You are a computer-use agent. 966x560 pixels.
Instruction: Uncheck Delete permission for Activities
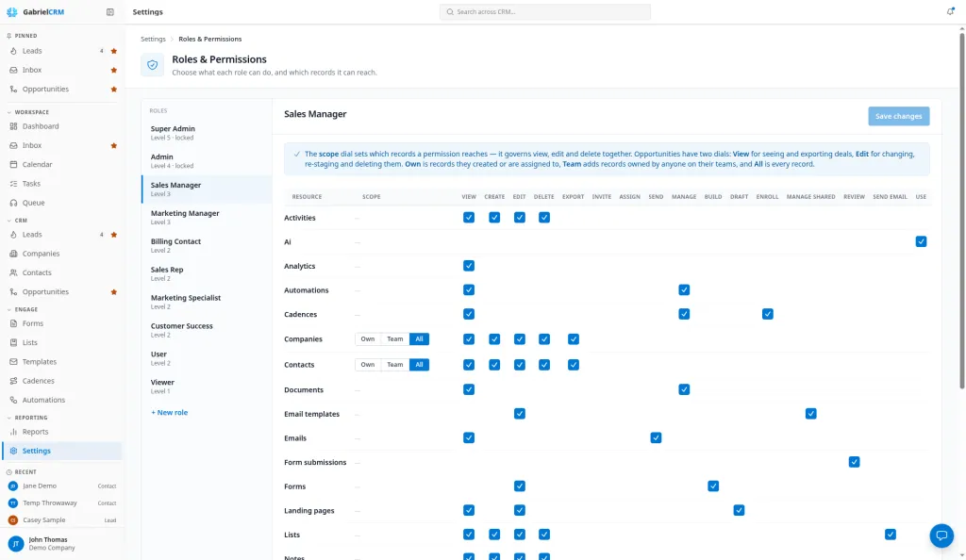[x=544, y=217]
